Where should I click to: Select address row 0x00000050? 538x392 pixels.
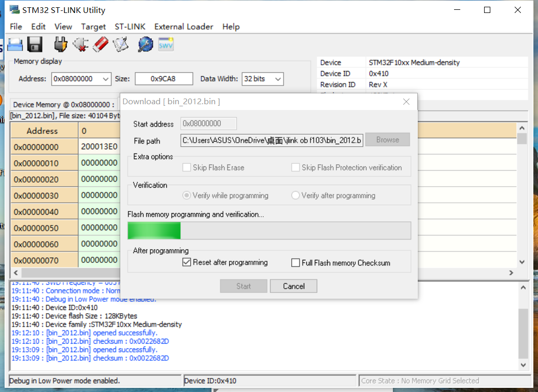pyautogui.click(x=44, y=228)
